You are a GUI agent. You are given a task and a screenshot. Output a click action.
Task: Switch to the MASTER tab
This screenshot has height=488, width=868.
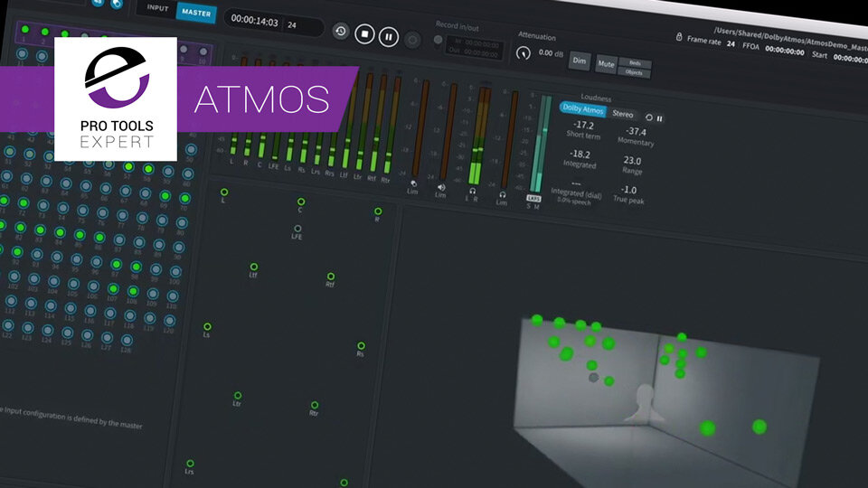coord(196,12)
